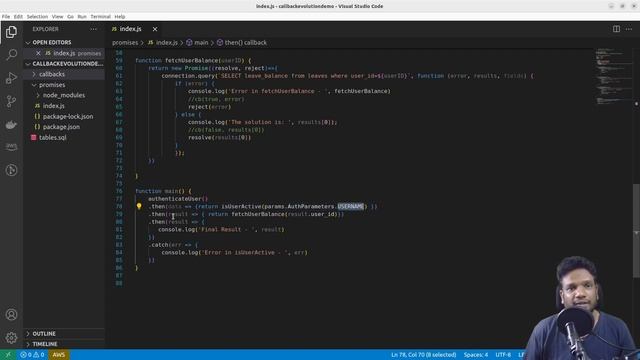Open the Go menu

[70, 17]
